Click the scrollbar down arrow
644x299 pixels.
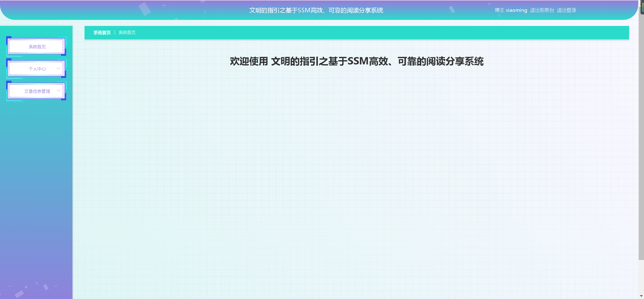[641, 296]
